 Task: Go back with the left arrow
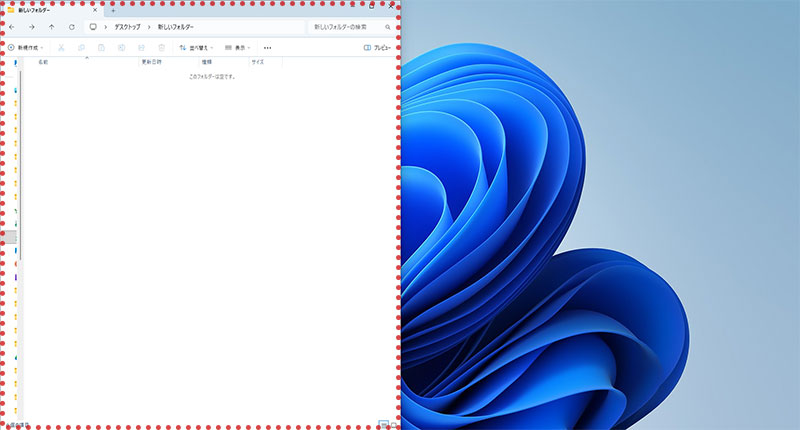12,27
